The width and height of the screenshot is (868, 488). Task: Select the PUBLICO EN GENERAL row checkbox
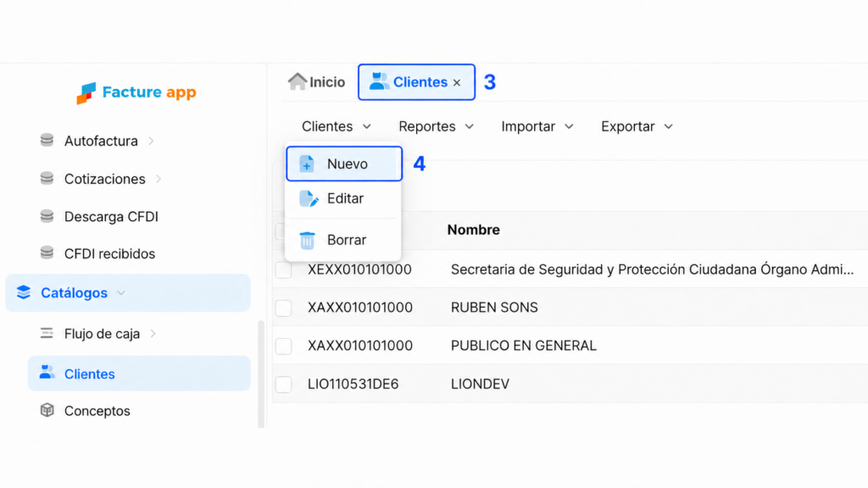point(283,346)
